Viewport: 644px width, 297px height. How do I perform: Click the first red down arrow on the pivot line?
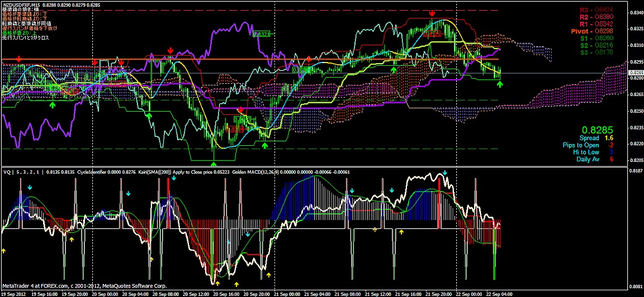[18, 60]
